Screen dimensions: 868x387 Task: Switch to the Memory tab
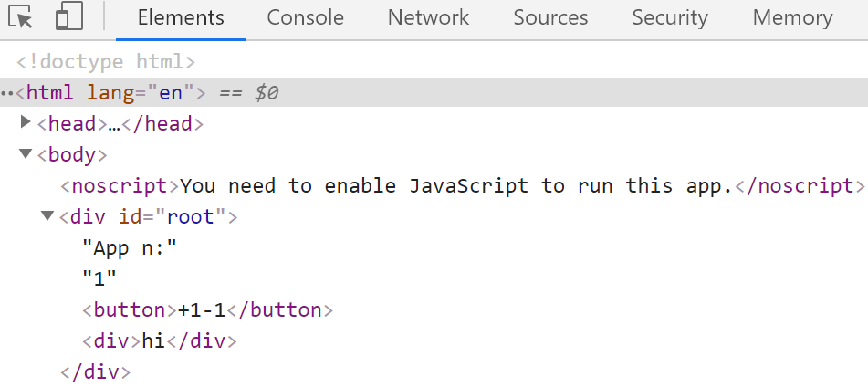(792, 17)
